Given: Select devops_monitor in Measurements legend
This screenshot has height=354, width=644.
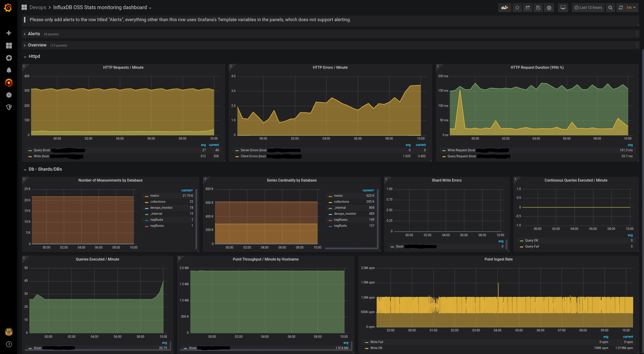Looking at the screenshot, I should pyautogui.click(x=161, y=208).
